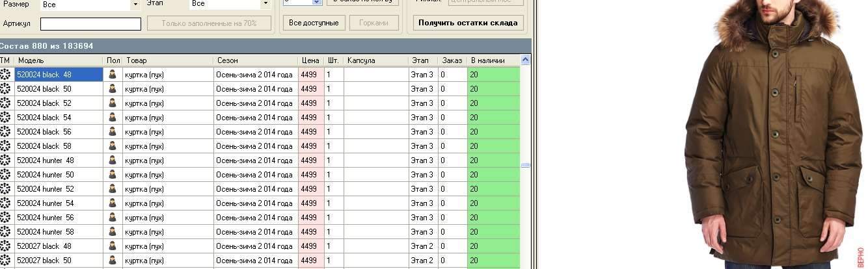The image size is (868, 269).
Task: Click brand icon in 520024 hunter 58 row
Action: [x=5, y=232]
